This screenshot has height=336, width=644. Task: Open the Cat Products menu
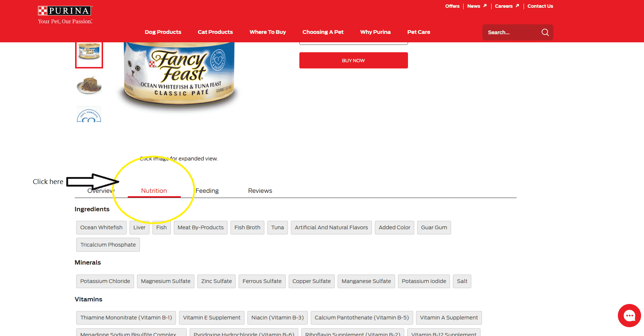point(215,32)
